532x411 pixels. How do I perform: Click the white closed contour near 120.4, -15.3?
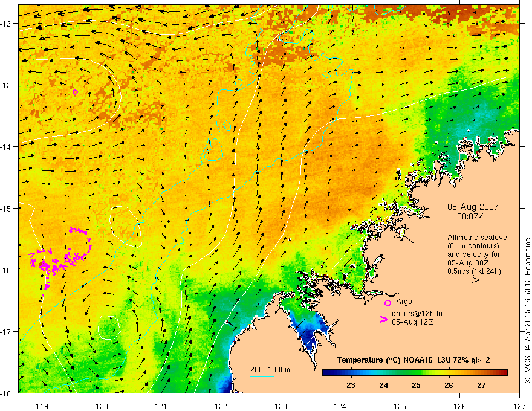point(125,226)
